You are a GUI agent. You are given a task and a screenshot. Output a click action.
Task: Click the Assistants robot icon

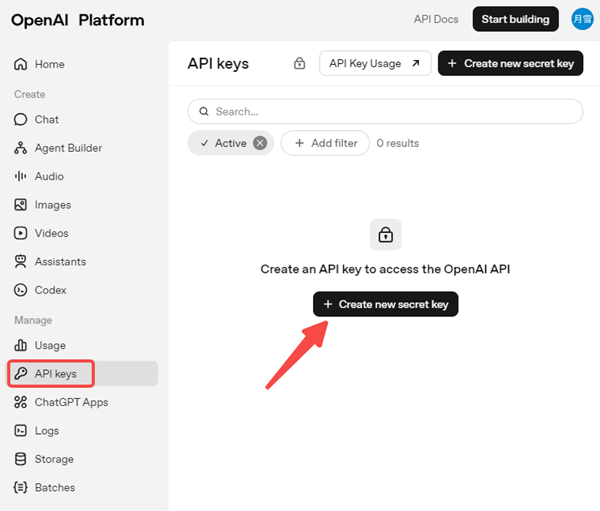pyautogui.click(x=21, y=261)
